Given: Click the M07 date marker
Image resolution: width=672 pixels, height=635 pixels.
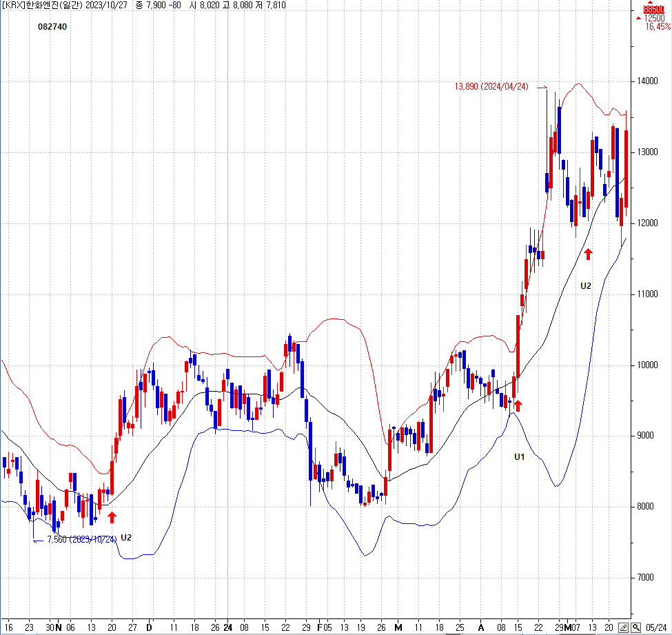Looking at the screenshot, I should point(572,627).
